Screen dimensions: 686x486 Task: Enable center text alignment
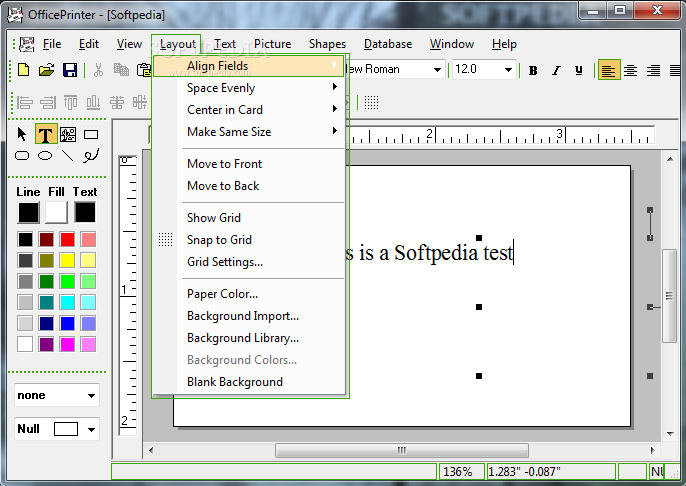(630, 70)
